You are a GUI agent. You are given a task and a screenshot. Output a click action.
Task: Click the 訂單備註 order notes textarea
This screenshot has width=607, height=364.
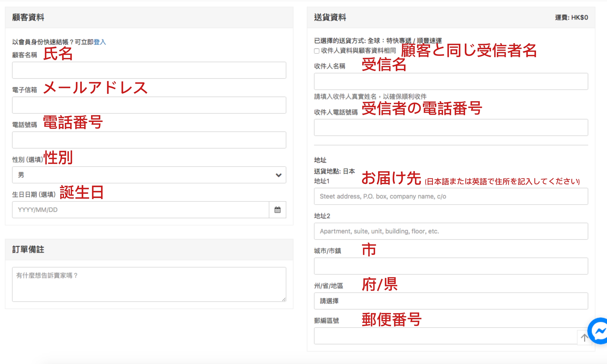point(149,284)
